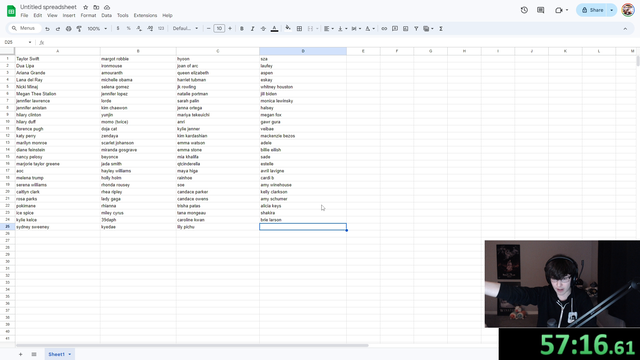Open the Format menu
Viewport: 640px width, 360px height.
tap(88, 16)
